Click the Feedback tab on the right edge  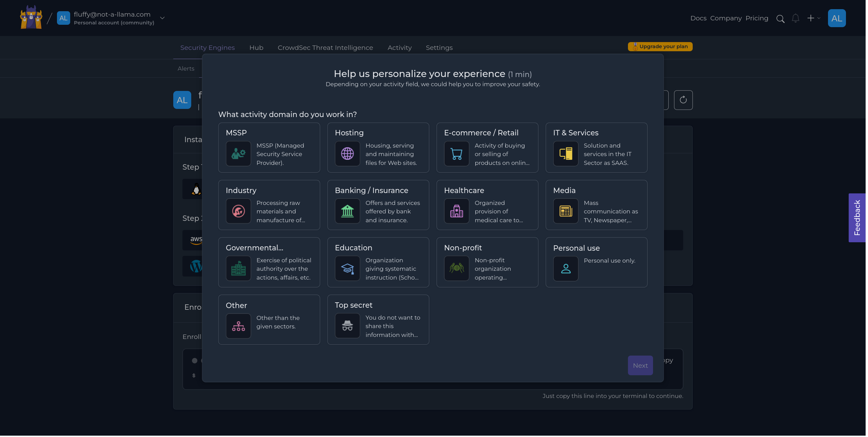coord(857,217)
